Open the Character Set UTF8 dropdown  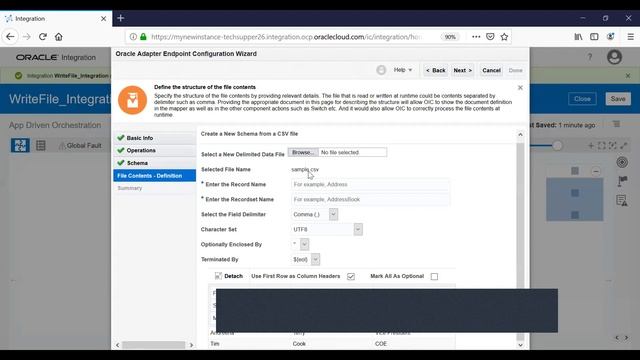point(358,229)
